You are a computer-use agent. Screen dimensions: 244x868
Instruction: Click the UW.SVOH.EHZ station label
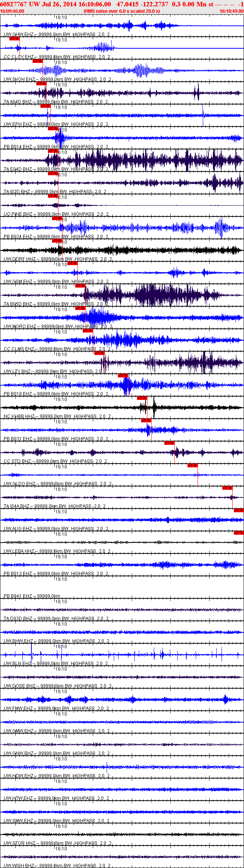19,79
